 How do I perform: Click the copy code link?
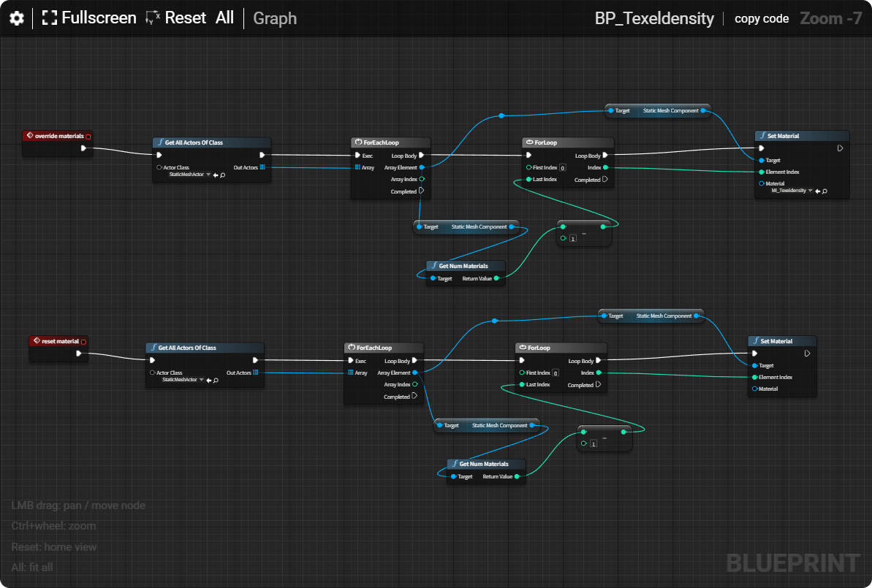coord(762,18)
